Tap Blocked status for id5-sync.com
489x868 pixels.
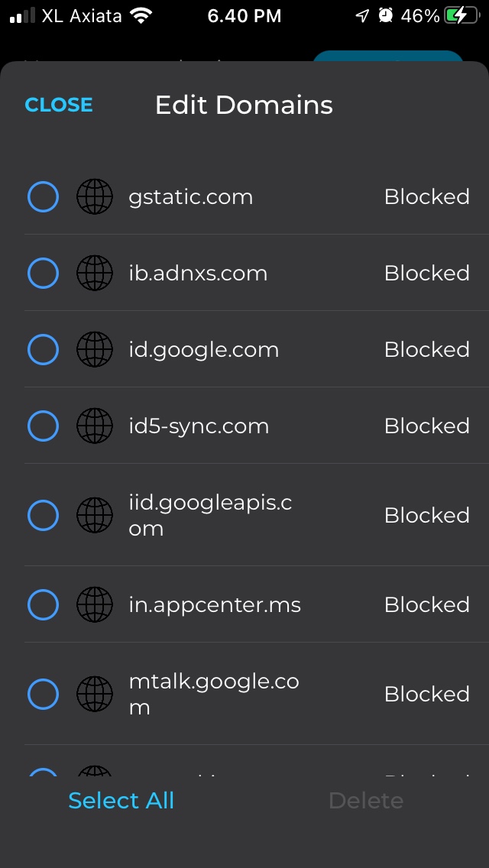point(426,426)
